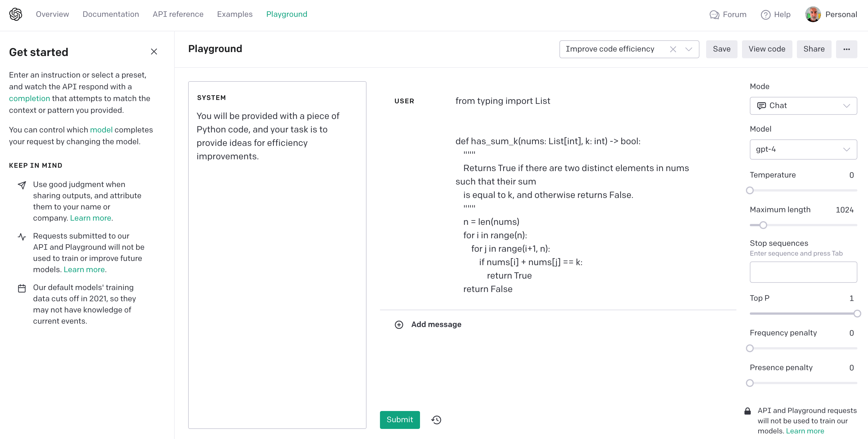Image resolution: width=868 pixels, height=439 pixels.
Task: Clear the Improve code efficiency preset
Action: [x=673, y=49]
